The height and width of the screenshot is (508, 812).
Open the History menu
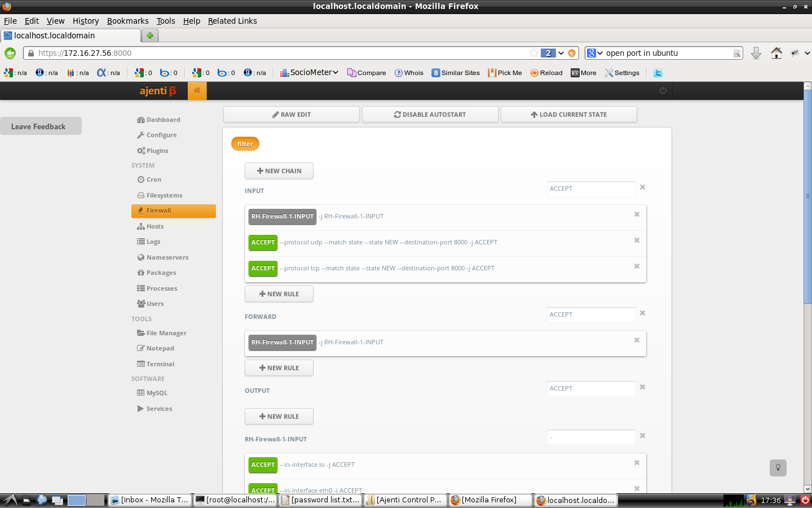point(86,21)
